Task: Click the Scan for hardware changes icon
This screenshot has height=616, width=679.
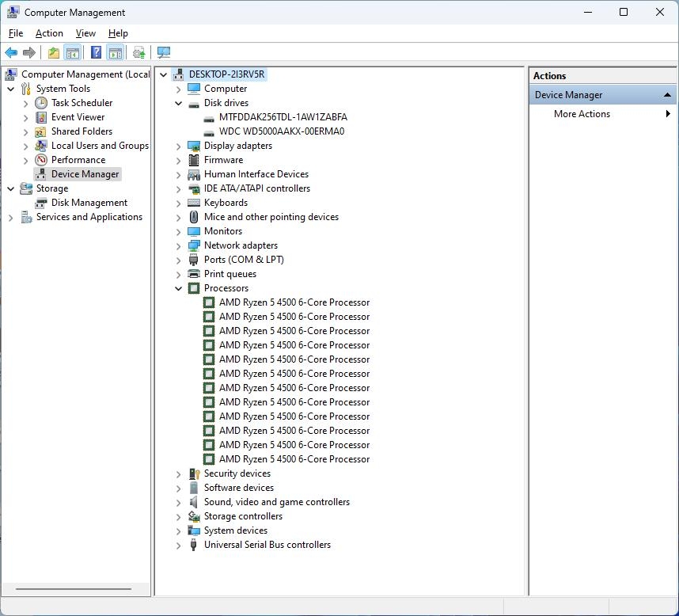Action: click(164, 53)
